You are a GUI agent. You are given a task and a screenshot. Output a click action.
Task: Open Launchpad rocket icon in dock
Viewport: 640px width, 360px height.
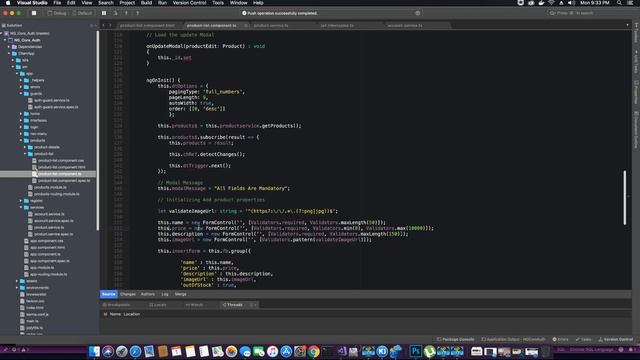click(x=122, y=351)
